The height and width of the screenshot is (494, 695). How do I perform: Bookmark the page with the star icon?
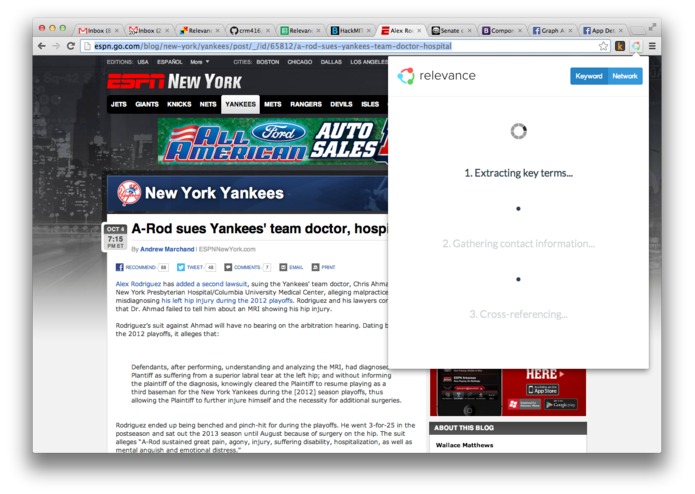pyautogui.click(x=603, y=46)
